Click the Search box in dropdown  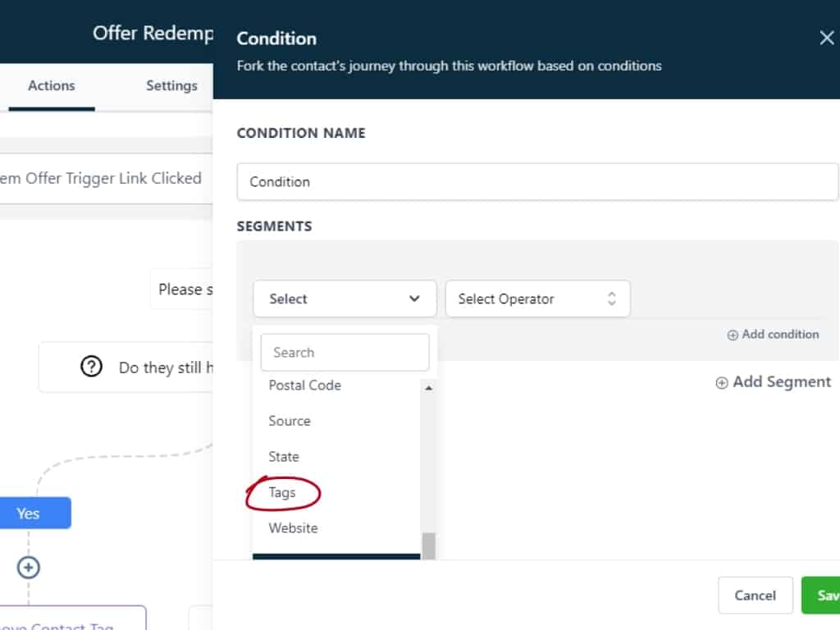coord(345,352)
